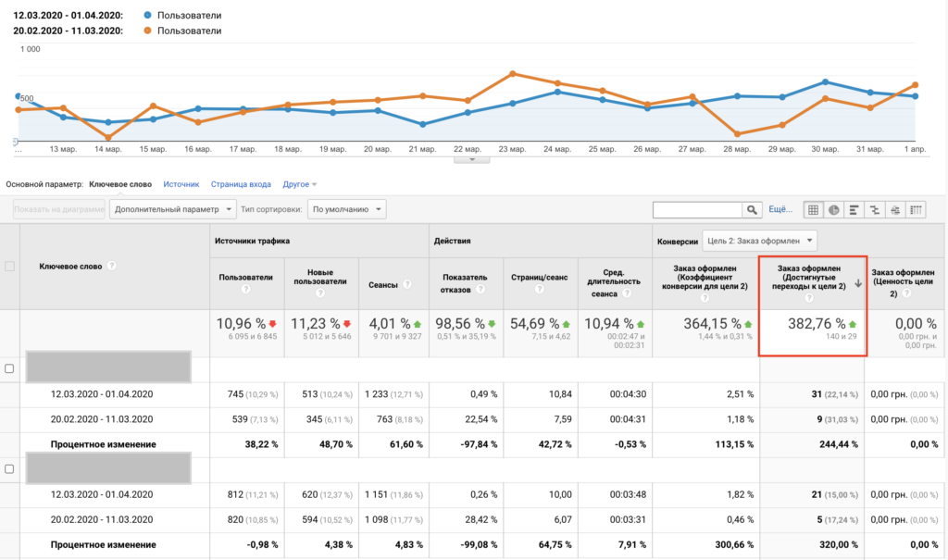The height and width of the screenshot is (560, 948).
Task: Click into the table search field
Action: 698,210
